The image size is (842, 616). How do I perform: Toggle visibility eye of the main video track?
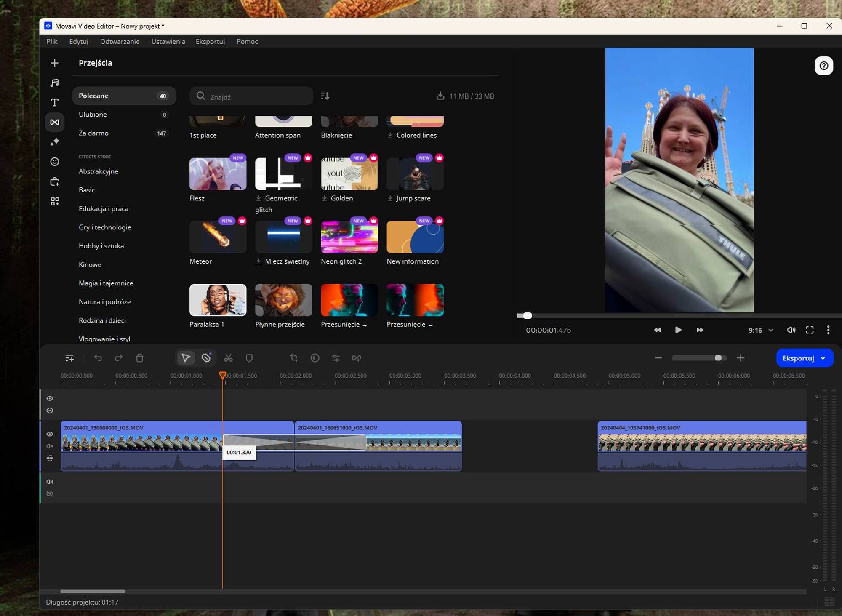pos(50,434)
